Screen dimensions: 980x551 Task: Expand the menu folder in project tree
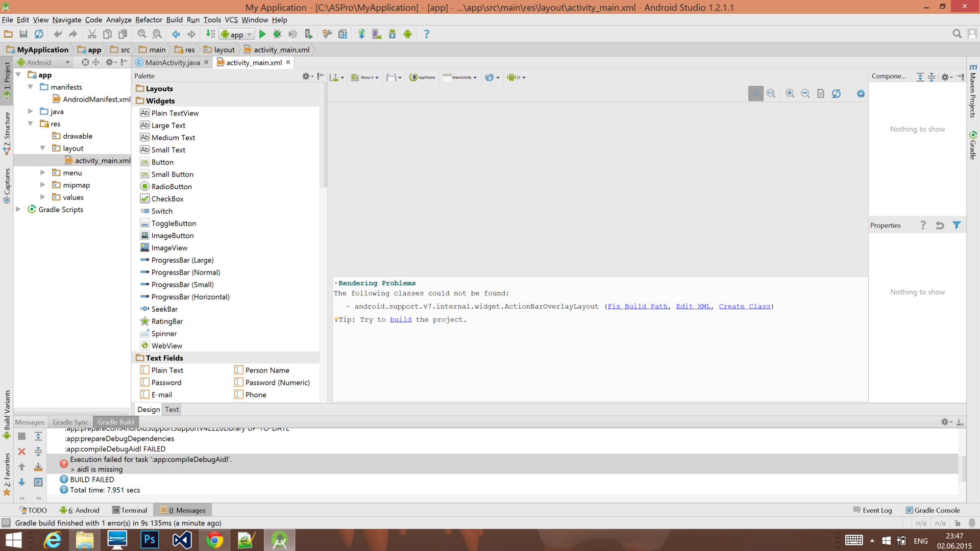coord(43,172)
